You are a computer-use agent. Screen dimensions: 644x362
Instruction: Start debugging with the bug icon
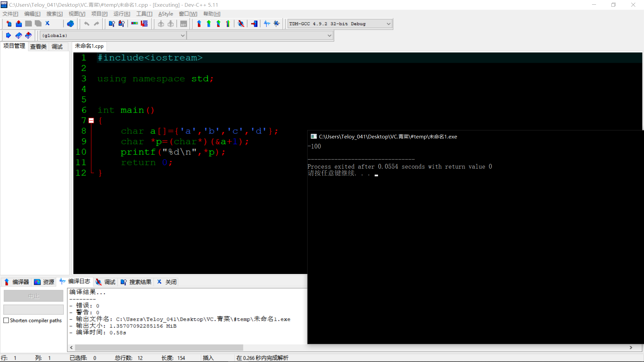[241, 24]
